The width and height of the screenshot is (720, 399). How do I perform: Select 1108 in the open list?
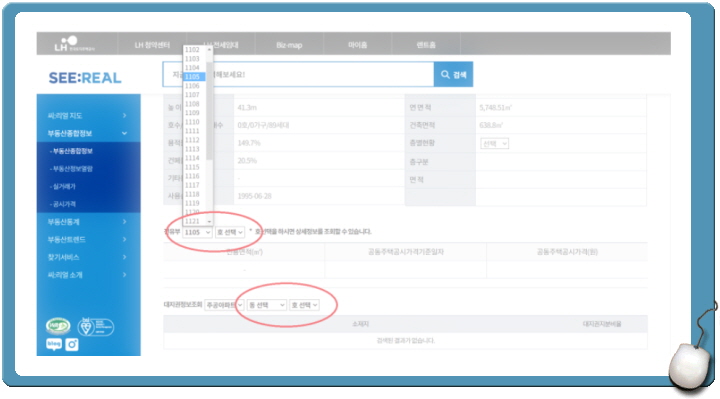pyautogui.click(x=194, y=104)
